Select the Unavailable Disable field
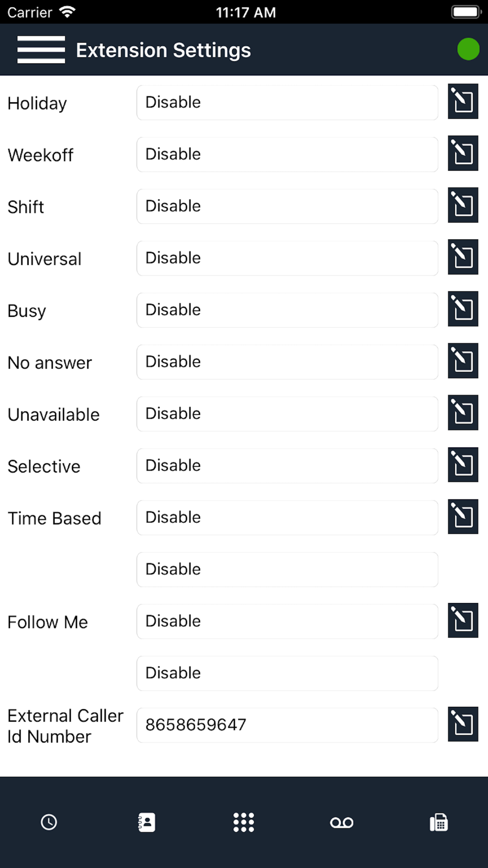The height and width of the screenshot is (868, 488). click(287, 414)
